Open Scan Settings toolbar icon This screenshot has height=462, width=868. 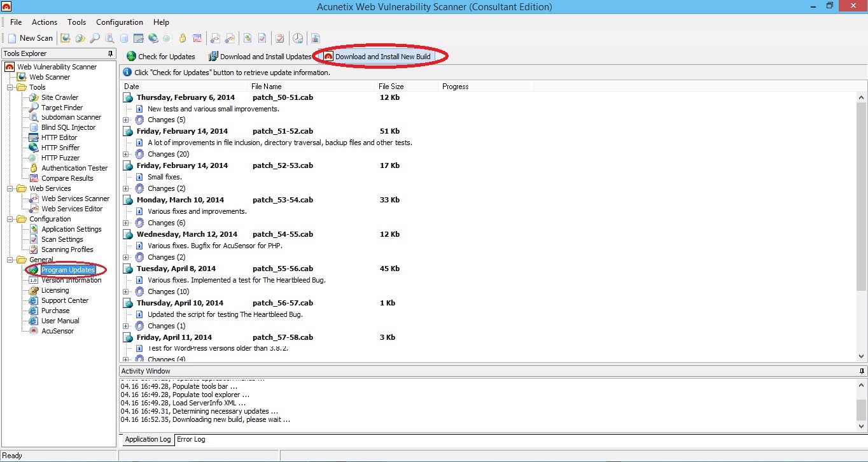(262, 38)
